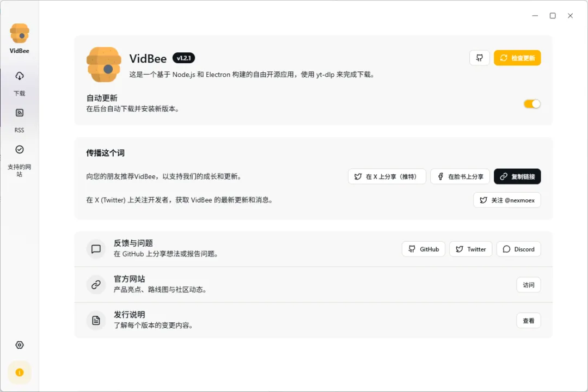The width and height of the screenshot is (588, 392).
Task: Select the orange info About icon
Action: tap(20, 372)
